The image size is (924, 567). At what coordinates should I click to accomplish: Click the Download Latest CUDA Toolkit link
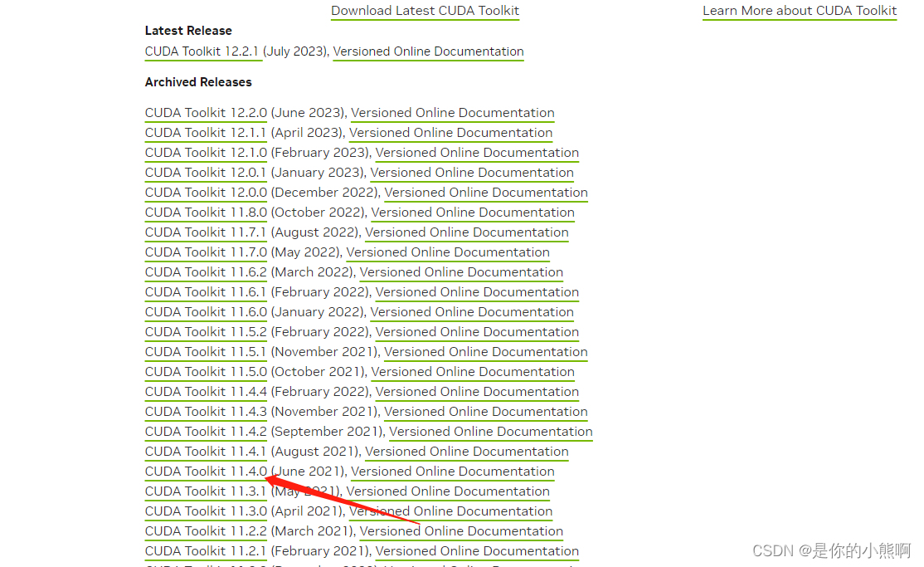425,11
